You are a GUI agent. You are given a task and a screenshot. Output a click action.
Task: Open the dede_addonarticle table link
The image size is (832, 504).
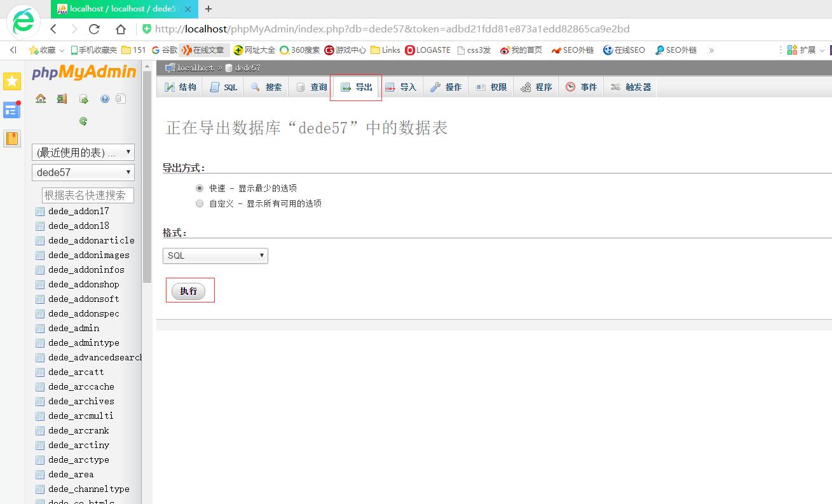[x=92, y=240]
